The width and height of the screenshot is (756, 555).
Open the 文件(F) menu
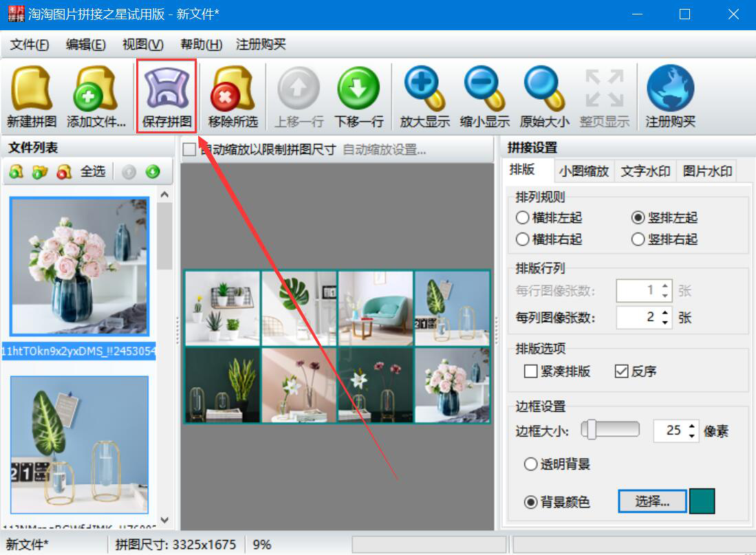30,45
